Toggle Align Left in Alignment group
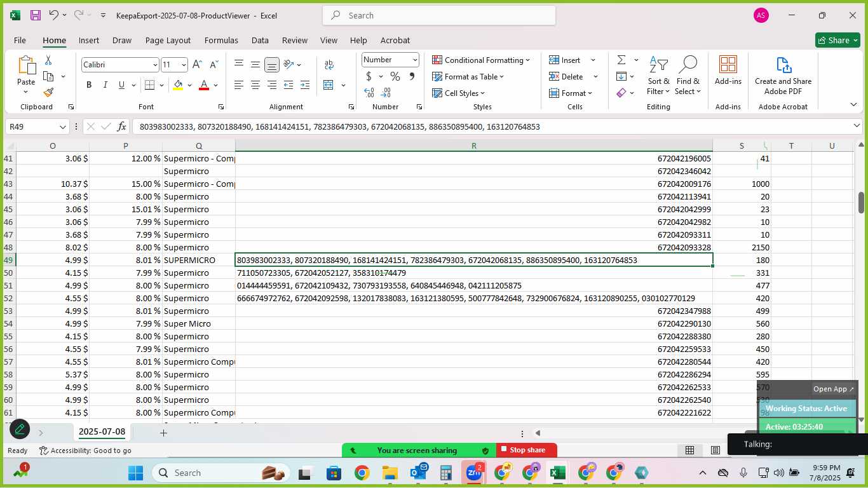868x488 pixels. 239,85
